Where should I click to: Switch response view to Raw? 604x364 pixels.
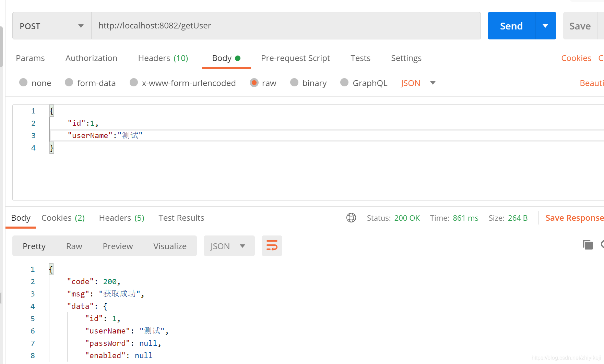(x=74, y=246)
